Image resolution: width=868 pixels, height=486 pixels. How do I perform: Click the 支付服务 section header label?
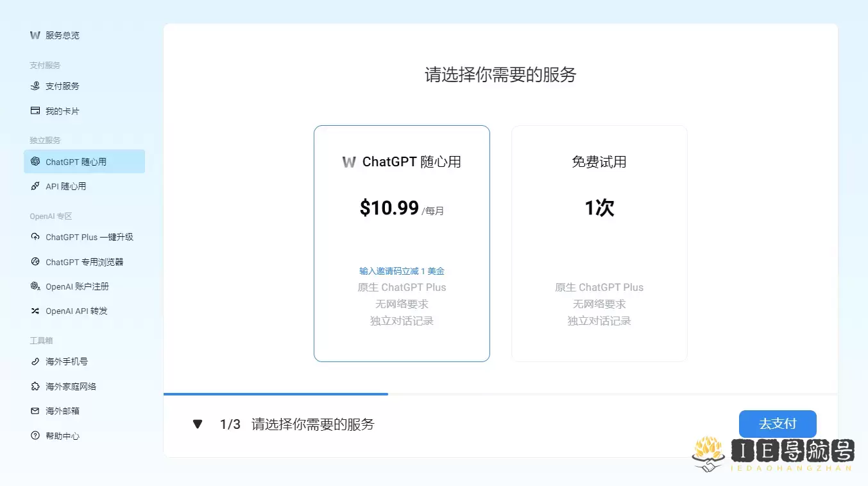[x=45, y=65]
